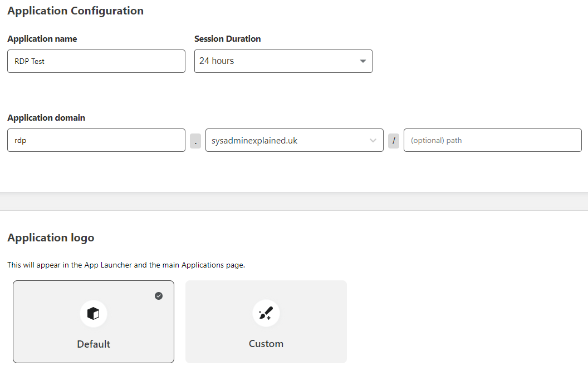Image resolution: width=588 pixels, height=376 pixels.
Task: Open the Session Duration dropdown arrow
Action: 362,61
